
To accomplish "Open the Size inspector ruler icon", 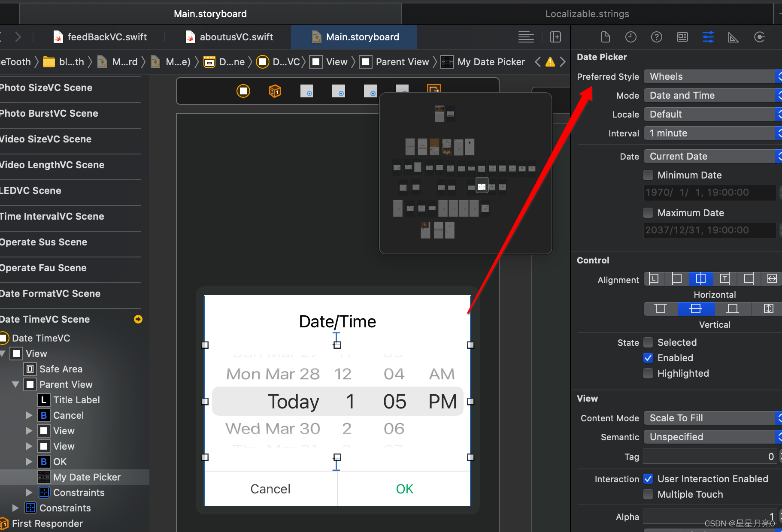I will (x=734, y=37).
